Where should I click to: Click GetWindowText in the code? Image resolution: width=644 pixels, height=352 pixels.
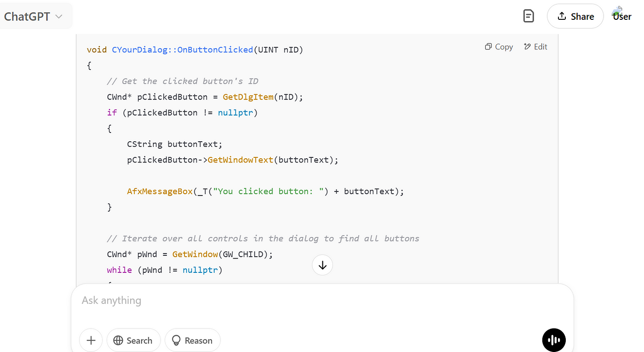click(x=240, y=160)
